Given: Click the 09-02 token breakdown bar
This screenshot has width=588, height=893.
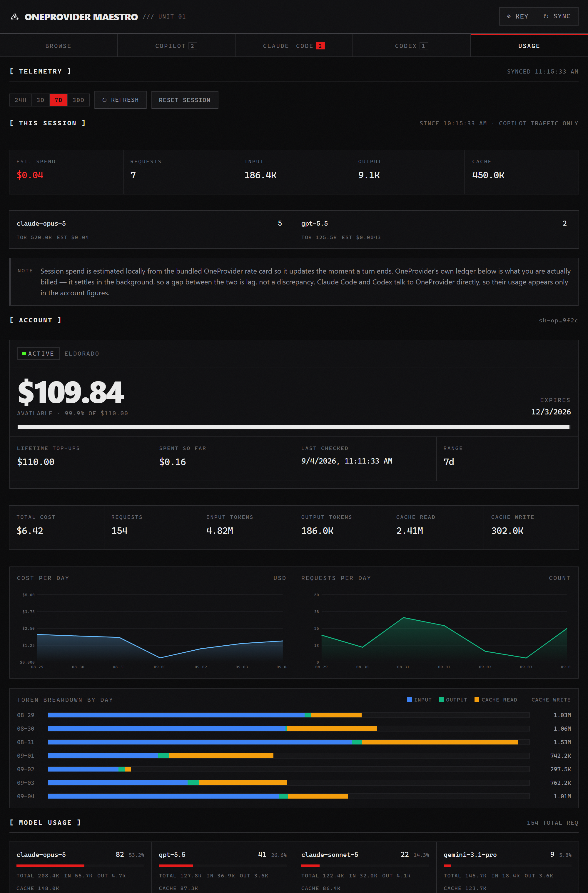Looking at the screenshot, I should point(289,769).
